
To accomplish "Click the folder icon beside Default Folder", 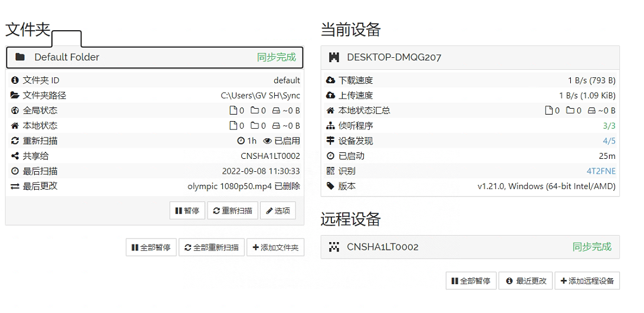I will pyautogui.click(x=20, y=57).
